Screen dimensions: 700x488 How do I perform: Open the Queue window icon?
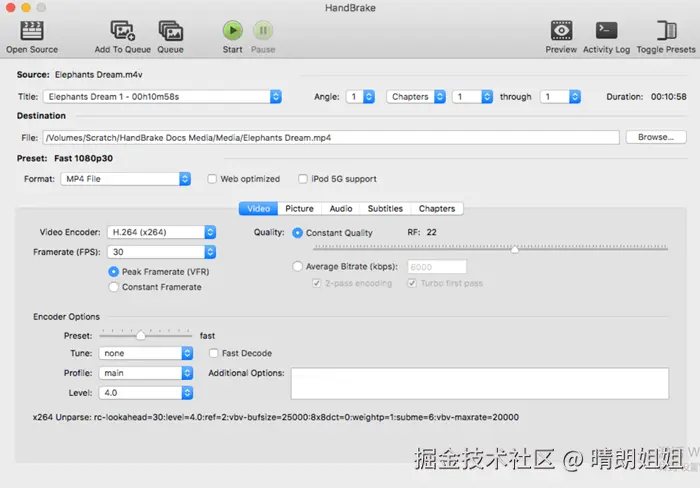coord(171,31)
